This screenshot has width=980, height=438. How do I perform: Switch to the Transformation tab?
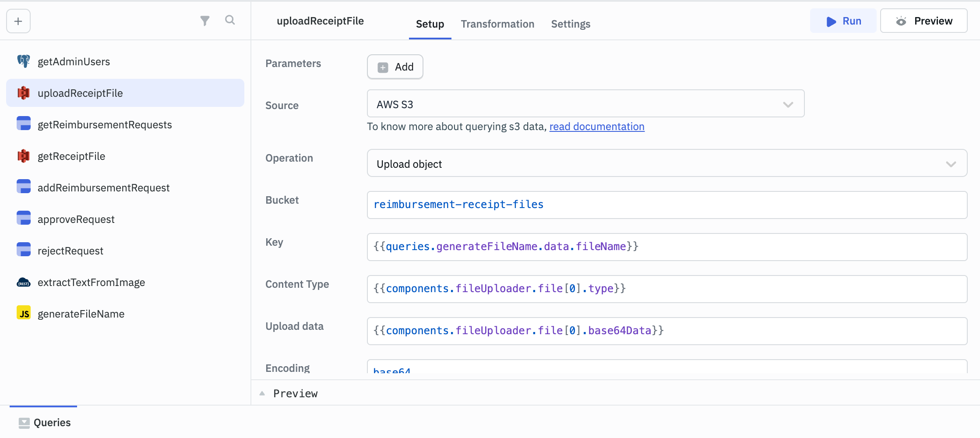coord(497,24)
